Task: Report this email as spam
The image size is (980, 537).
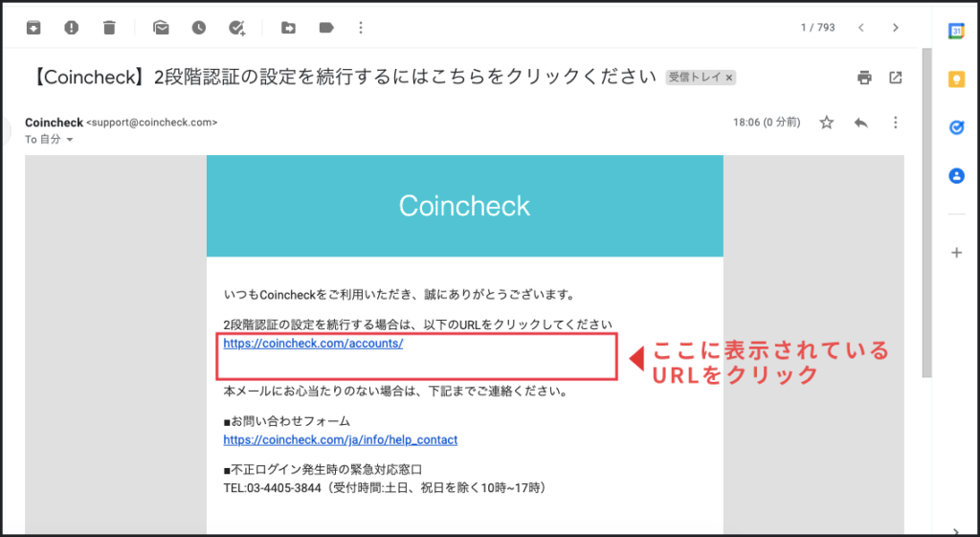Action: [71, 28]
